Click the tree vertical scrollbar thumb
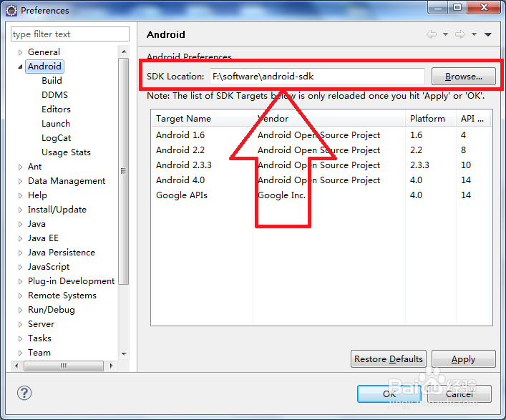Screen dimensions: 506x420 click(x=123, y=171)
